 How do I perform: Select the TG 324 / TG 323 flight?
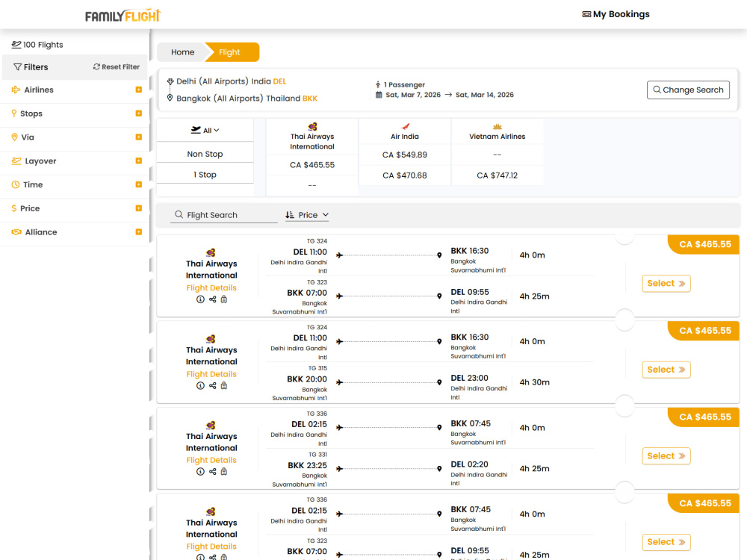pos(666,284)
